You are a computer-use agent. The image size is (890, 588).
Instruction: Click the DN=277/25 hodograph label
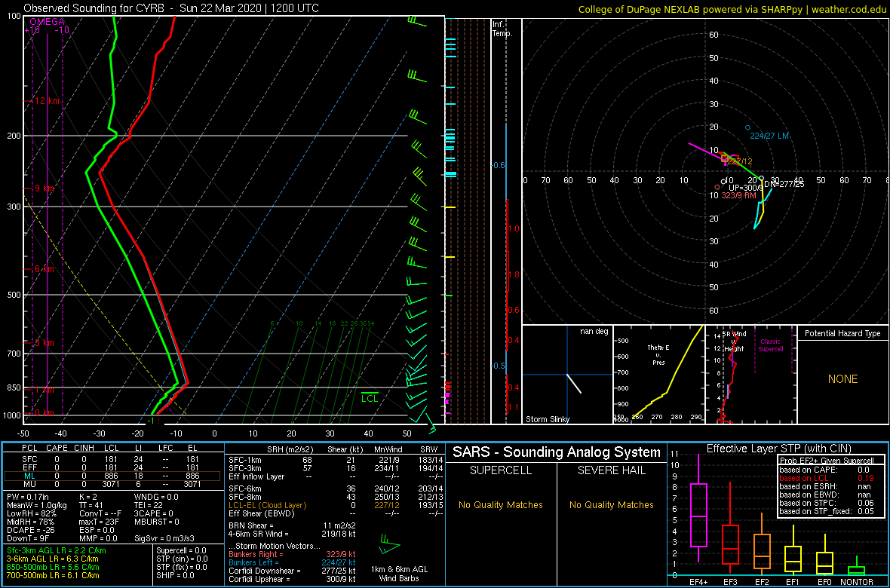click(x=784, y=185)
